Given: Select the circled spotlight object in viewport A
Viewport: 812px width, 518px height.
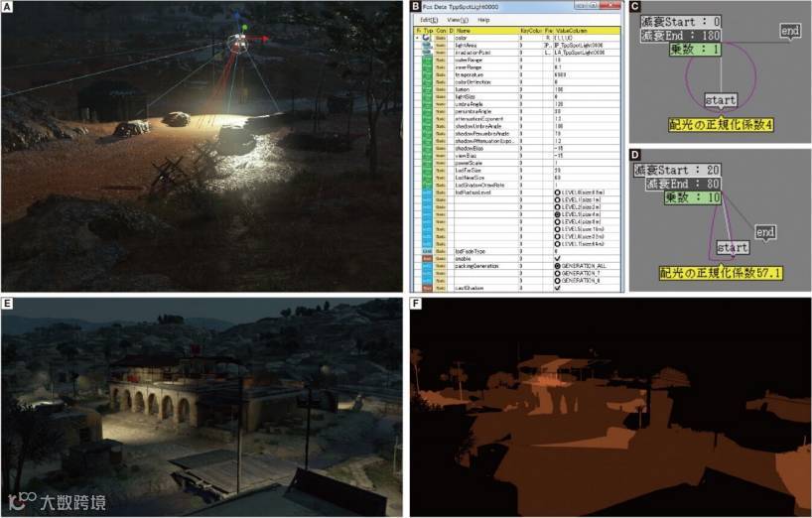Looking at the screenshot, I should click(x=238, y=44).
